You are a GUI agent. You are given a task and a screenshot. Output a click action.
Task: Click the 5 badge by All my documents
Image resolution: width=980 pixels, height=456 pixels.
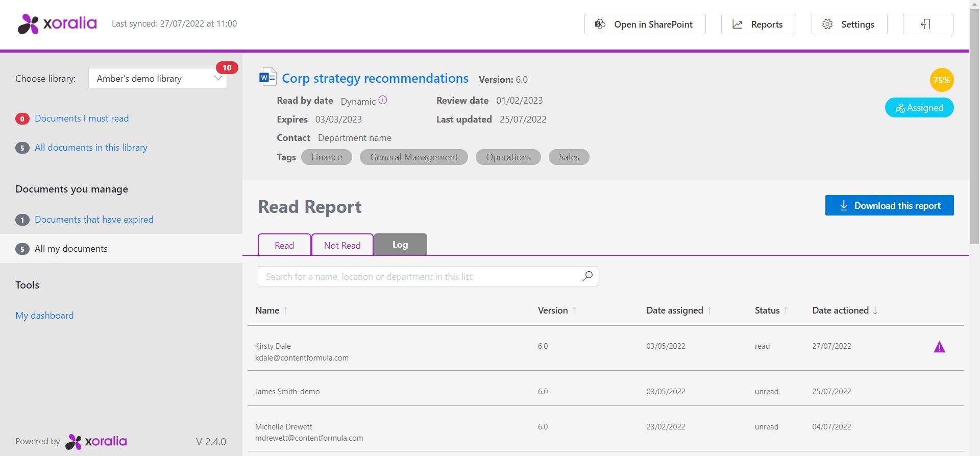22,249
